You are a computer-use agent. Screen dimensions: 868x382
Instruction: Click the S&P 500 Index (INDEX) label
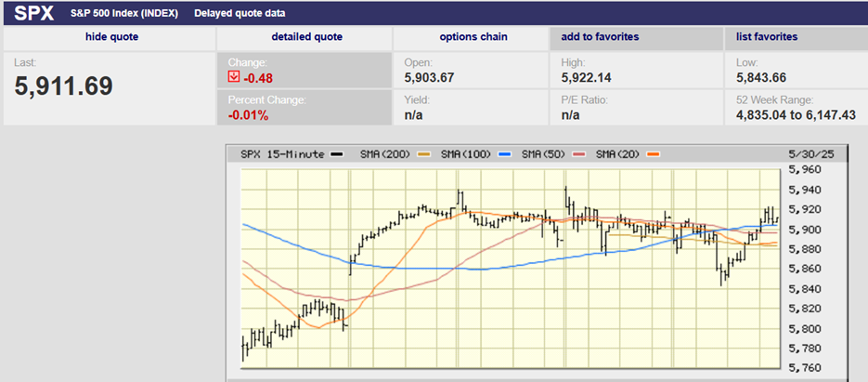[124, 13]
